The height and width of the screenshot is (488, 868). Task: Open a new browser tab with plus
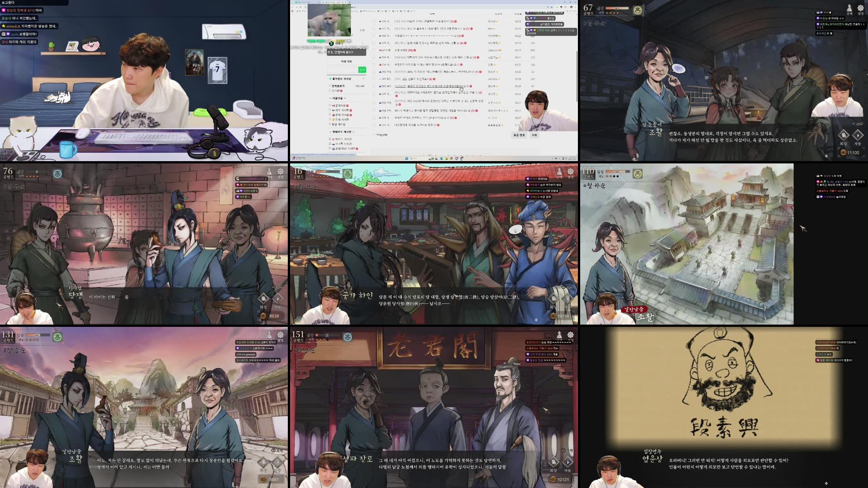point(349,2)
